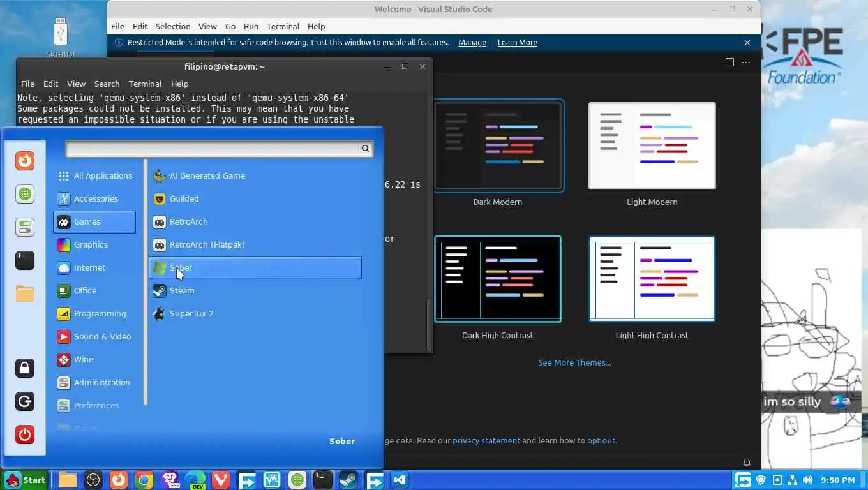The height and width of the screenshot is (490, 868).
Task: Open Google Chrome from the taskbar
Action: (144, 480)
